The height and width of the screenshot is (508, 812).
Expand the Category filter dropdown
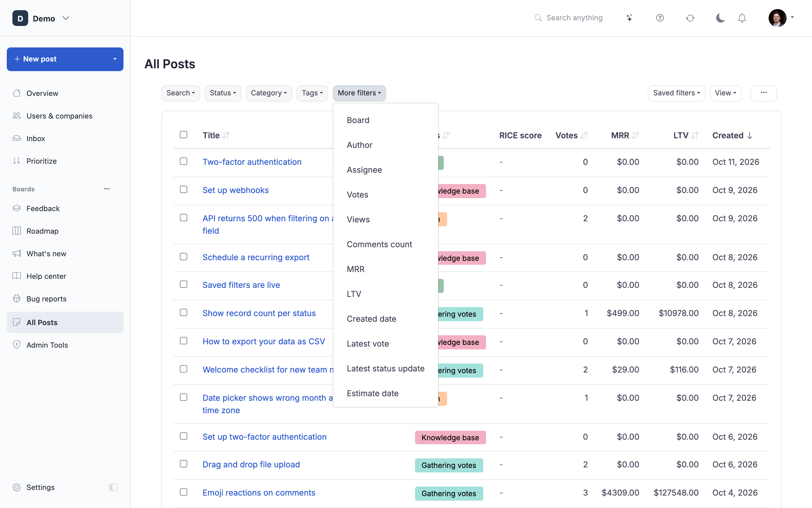coord(269,93)
